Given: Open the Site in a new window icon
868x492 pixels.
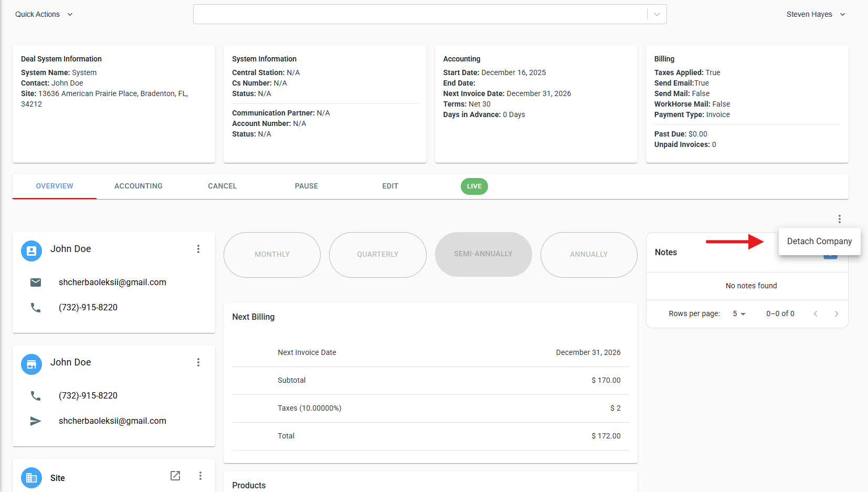Looking at the screenshot, I should (175, 476).
